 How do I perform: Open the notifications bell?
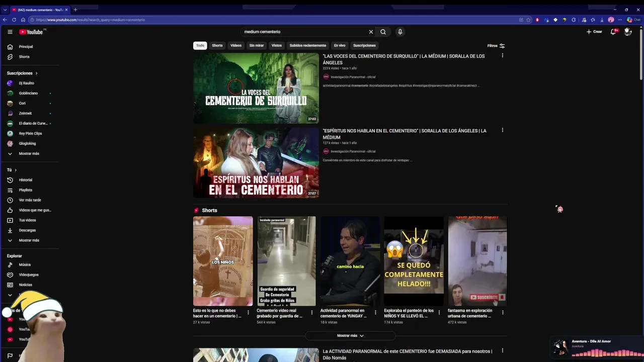613,32
